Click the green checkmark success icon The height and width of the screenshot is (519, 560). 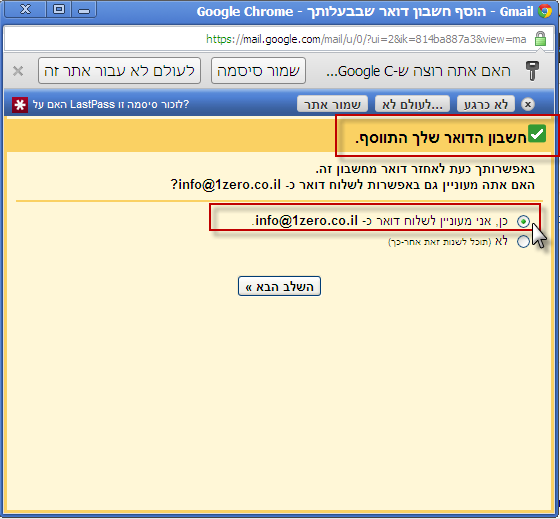537,133
